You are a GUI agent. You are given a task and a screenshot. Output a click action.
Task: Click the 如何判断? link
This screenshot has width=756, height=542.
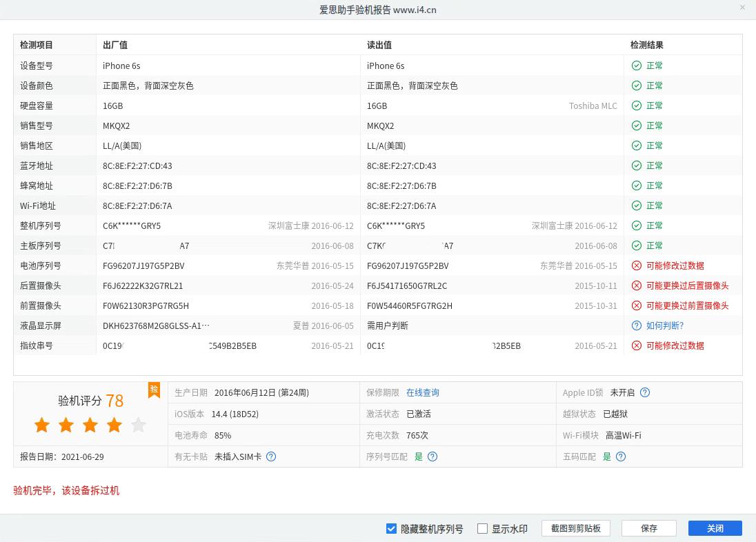664,325
